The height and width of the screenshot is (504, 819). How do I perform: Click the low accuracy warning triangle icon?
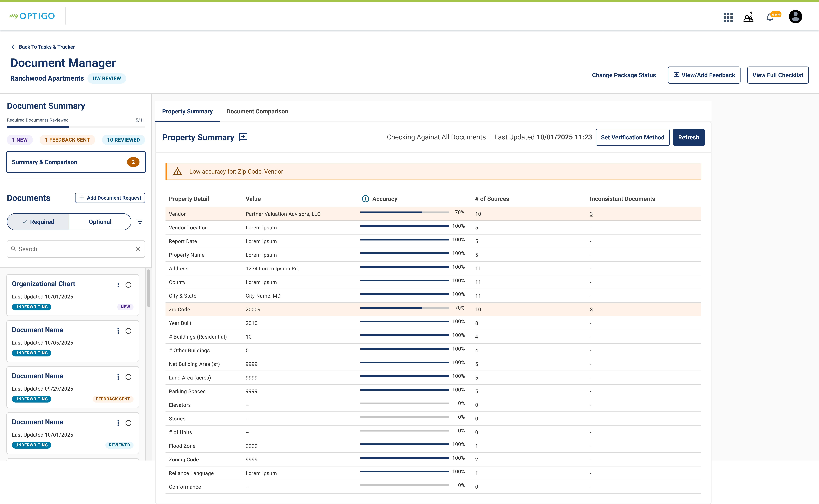[x=177, y=171]
